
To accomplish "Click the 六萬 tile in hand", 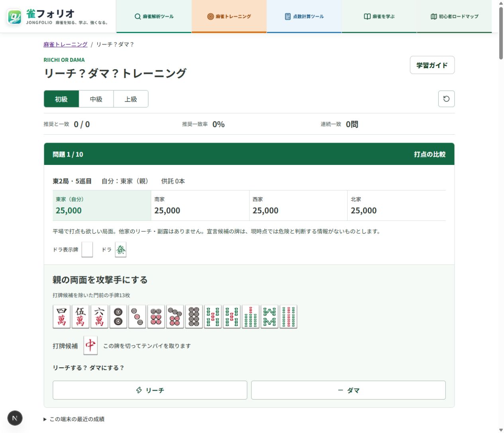I will (100, 317).
